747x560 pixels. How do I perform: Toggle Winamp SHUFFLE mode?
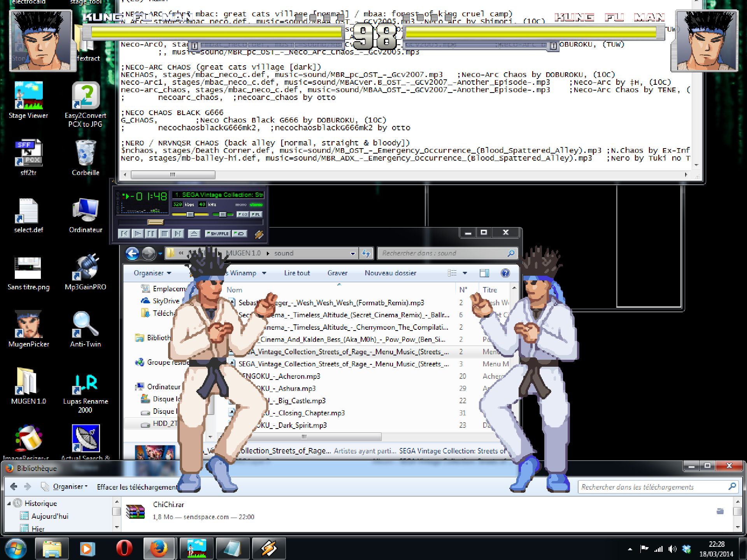(x=217, y=233)
